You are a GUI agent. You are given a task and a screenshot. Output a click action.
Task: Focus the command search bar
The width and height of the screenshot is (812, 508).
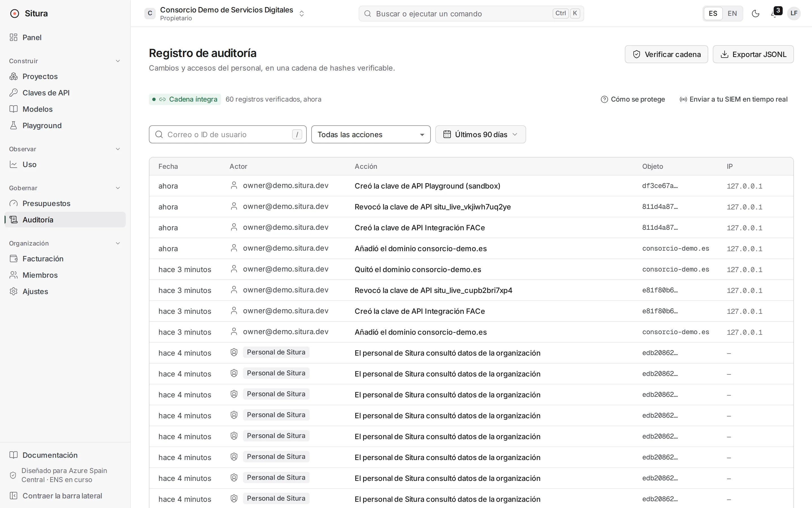coord(471,14)
